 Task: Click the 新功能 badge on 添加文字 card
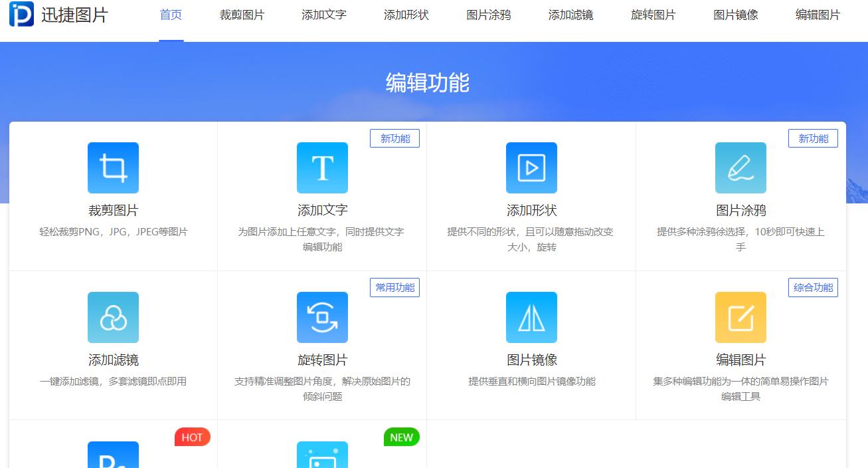tap(394, 138)
